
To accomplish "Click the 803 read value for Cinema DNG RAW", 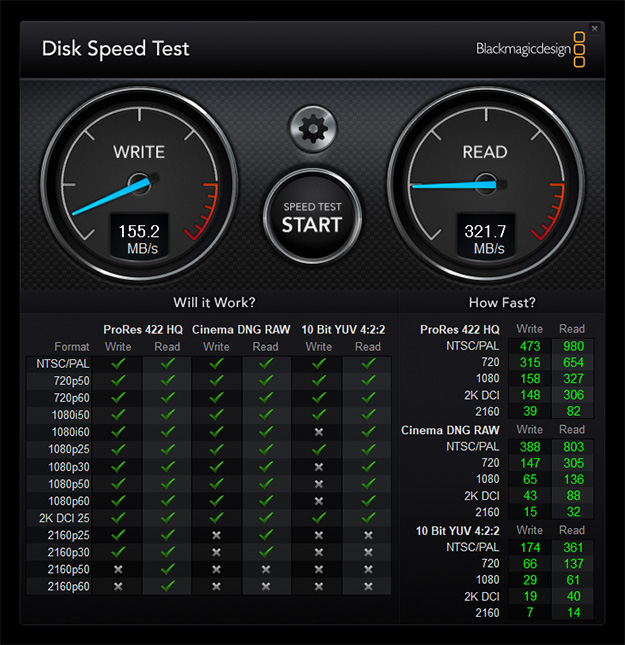I will [x=572, y=447].
